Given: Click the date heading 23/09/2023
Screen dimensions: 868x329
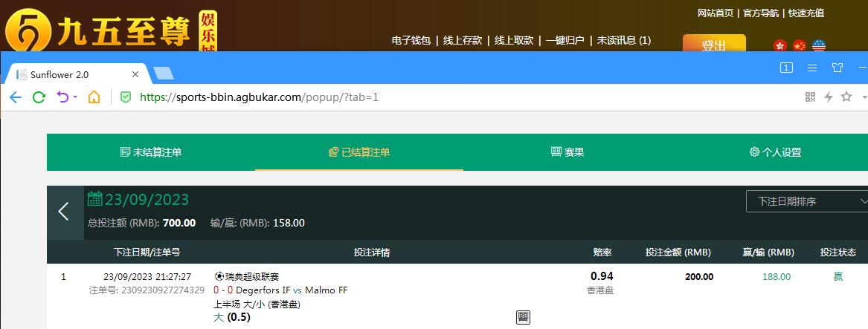Looking at the screenshot, I should pyautogui.click(x=147, y=199).
